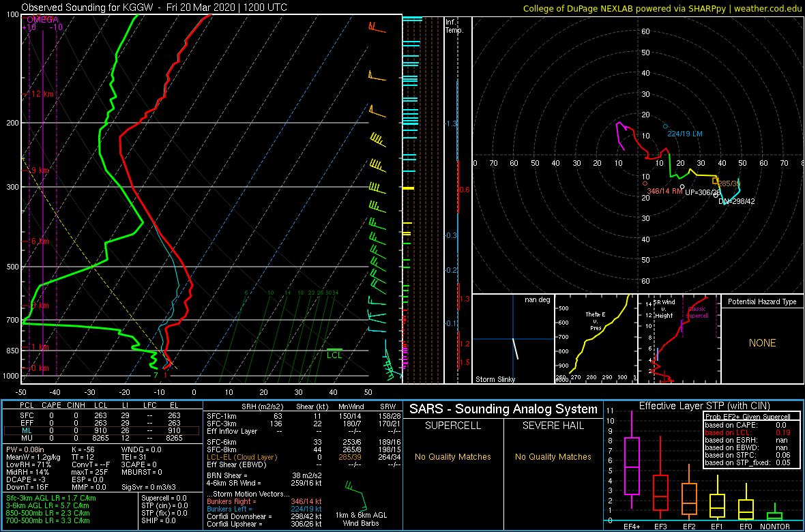Click the yellow 'NONE' hazard type
The height and width of the screenshot is (532, 805).
pyautogui.click(x=762, y=343)
